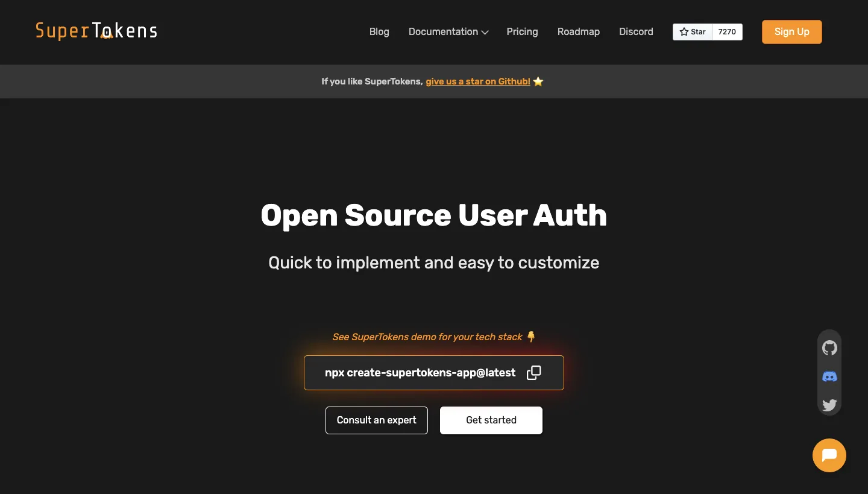This screenshot has width=868, height=494.
Task: Click the SuperTokens logo
Action: [x=96, y=31]
